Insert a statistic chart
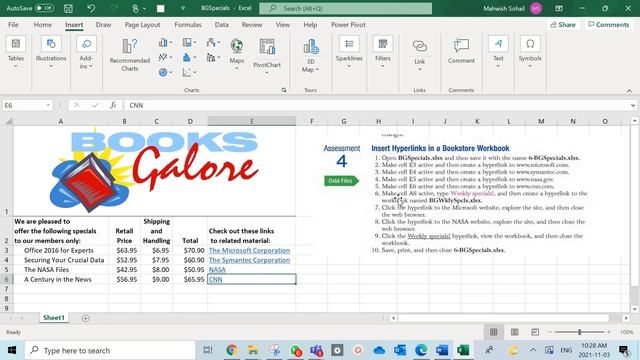The image size is (640, 360). (x=189, y=57)
